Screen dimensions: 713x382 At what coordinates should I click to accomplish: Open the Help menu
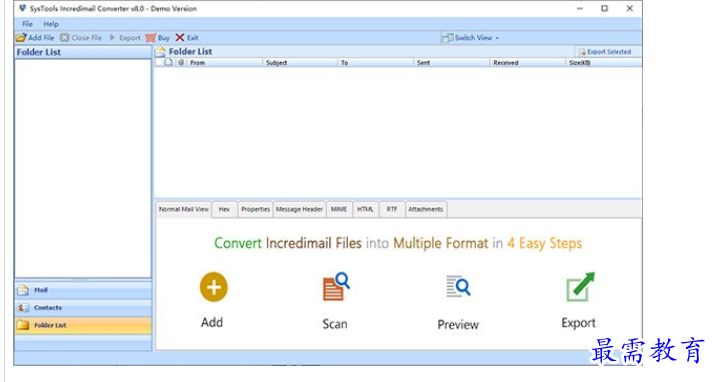click(x=51, y=24)
